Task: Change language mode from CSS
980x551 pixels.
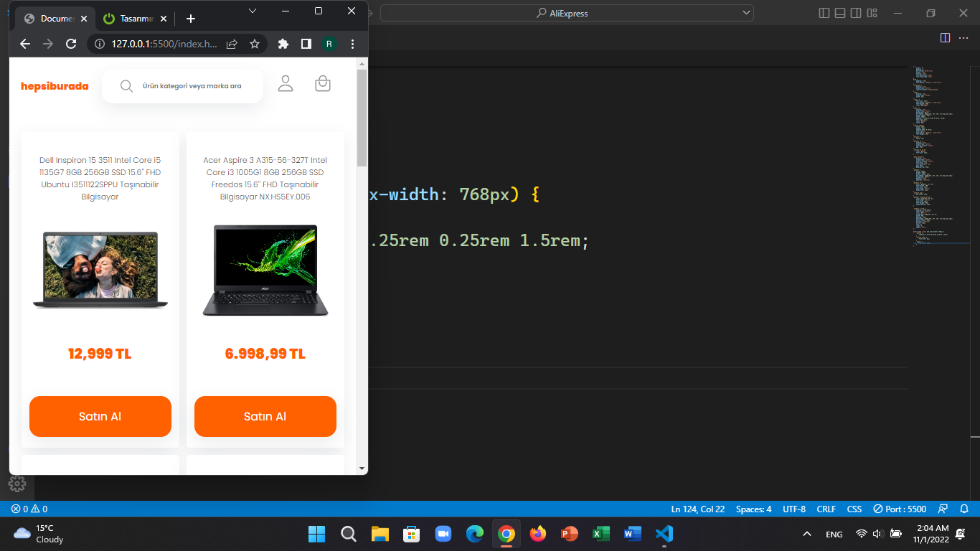Action: point(854,509)
